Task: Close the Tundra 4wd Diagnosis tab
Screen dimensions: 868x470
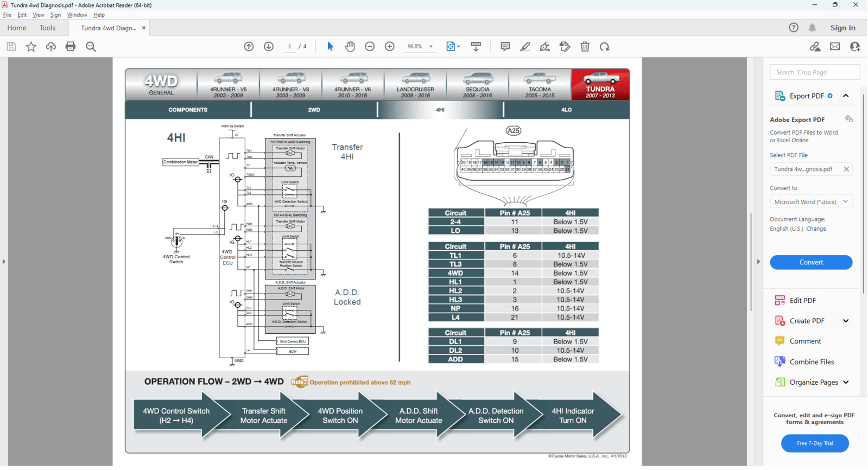Action: point(144,28)
